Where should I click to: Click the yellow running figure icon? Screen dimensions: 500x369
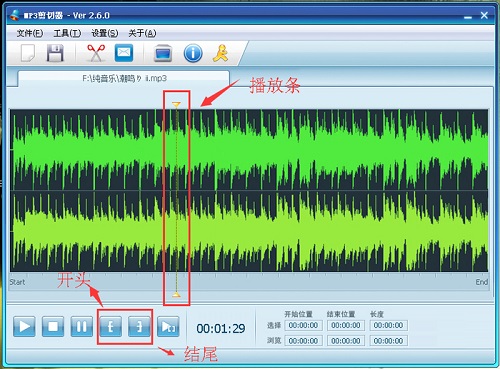[x=220, y=53]
